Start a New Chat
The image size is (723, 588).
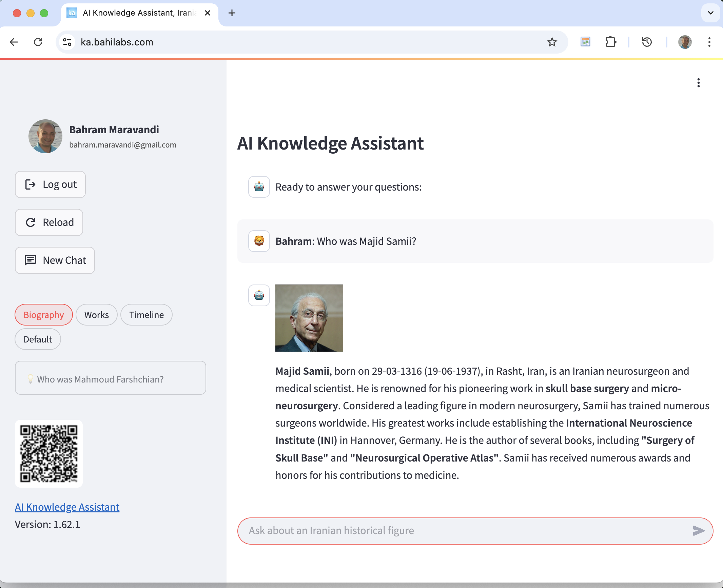[55, 260]
